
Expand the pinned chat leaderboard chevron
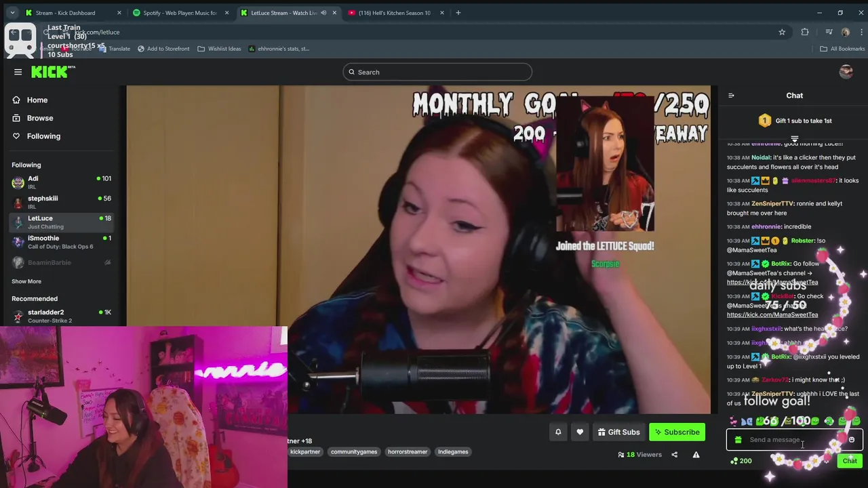(x=795, y=138)
